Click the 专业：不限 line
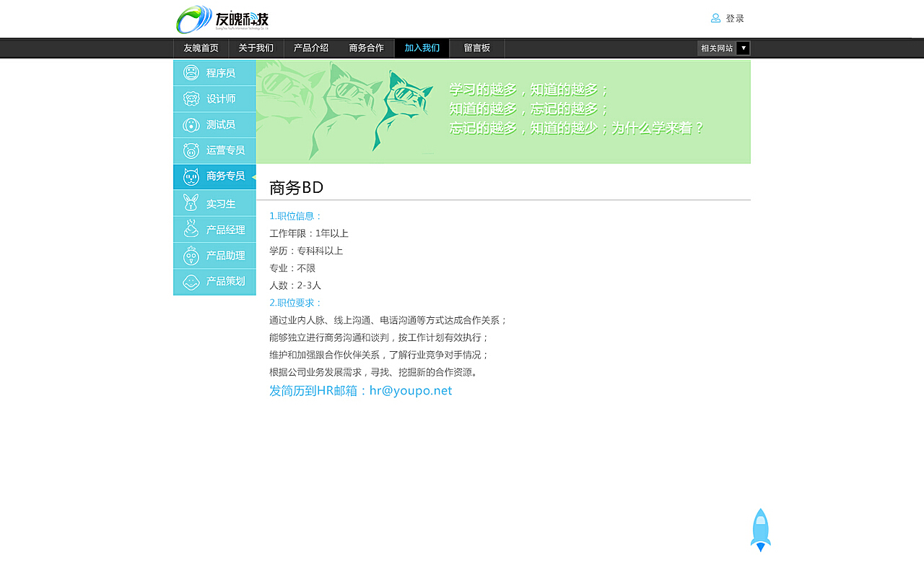 (292, 268)
